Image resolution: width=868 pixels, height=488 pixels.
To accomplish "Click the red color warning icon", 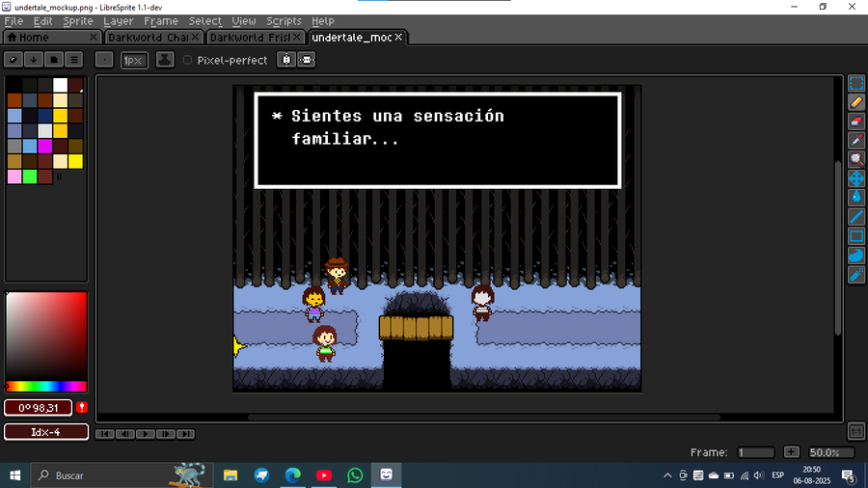I will pyautogui.click(x=82, y=408).
